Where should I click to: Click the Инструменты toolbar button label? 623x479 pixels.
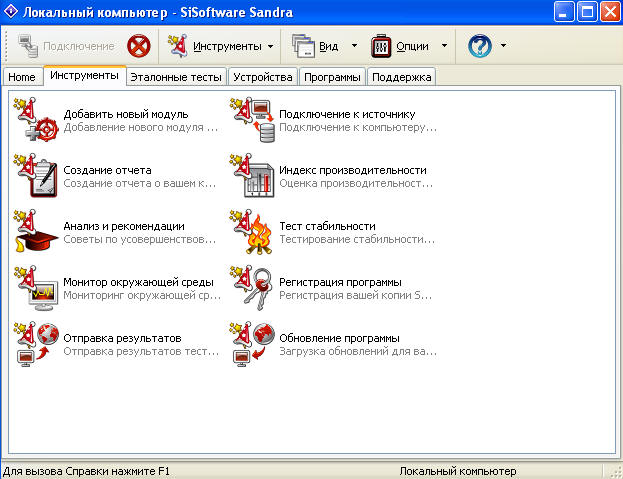tap(227, 46)
